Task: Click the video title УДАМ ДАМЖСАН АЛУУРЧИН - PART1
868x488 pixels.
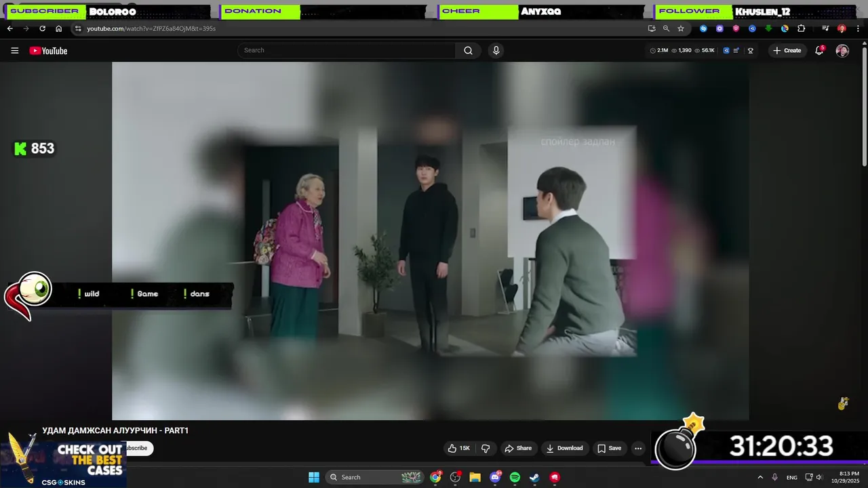Action: 115,430
